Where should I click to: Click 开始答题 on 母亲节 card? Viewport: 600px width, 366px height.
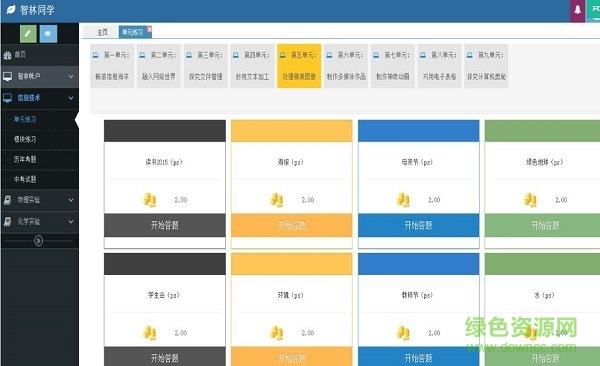[419, 225]
